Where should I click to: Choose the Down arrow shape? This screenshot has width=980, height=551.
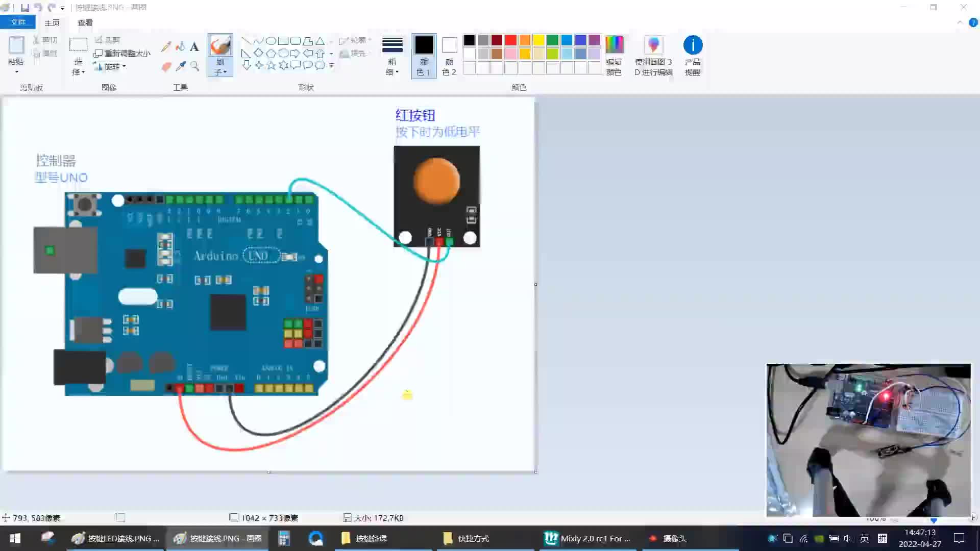(246, 65)
